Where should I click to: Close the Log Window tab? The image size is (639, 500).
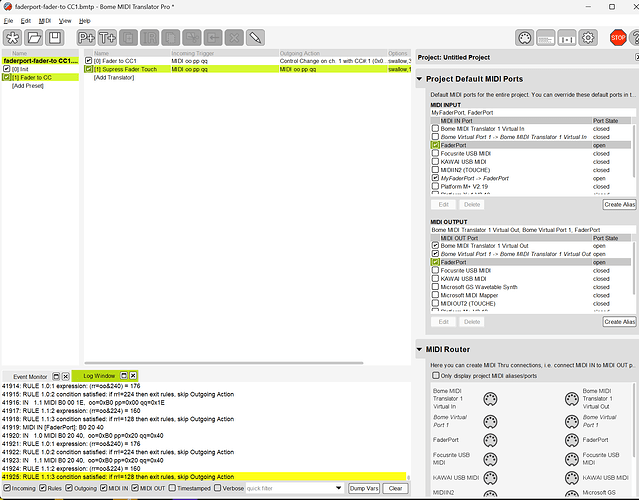(133, 376)
